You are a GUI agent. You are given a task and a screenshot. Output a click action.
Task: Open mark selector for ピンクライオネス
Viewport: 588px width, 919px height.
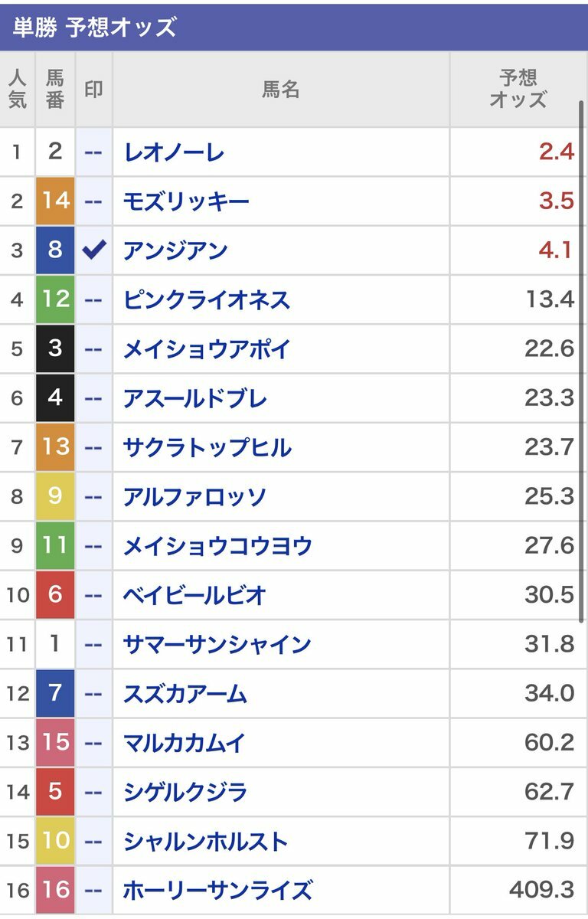pos(93,299)
